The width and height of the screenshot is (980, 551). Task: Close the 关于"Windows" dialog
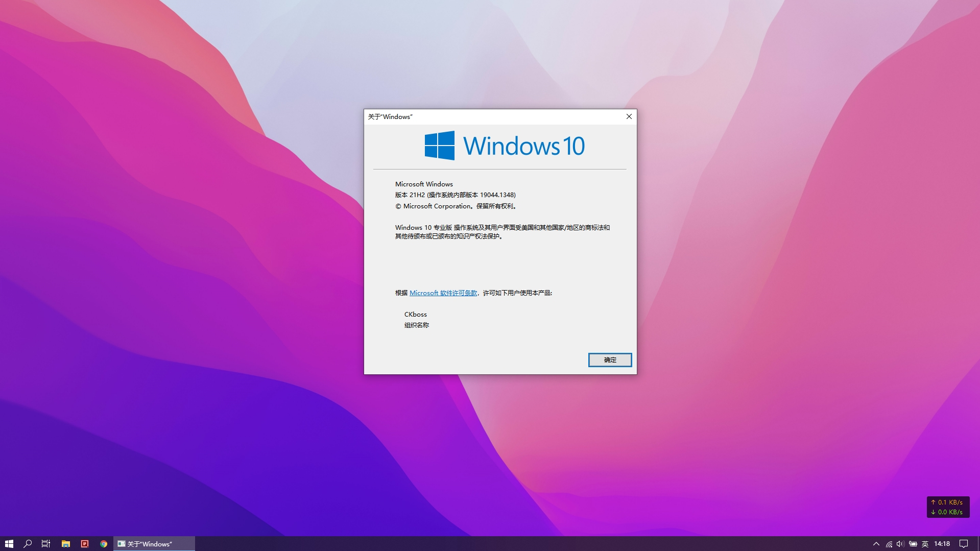[x=629, y=117]
